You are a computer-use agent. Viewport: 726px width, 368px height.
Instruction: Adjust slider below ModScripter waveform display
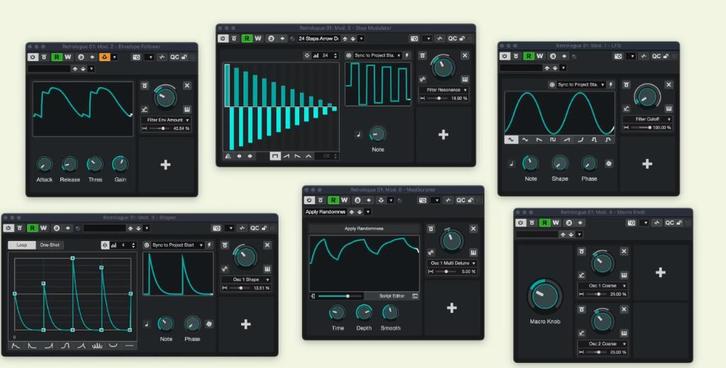339,296
